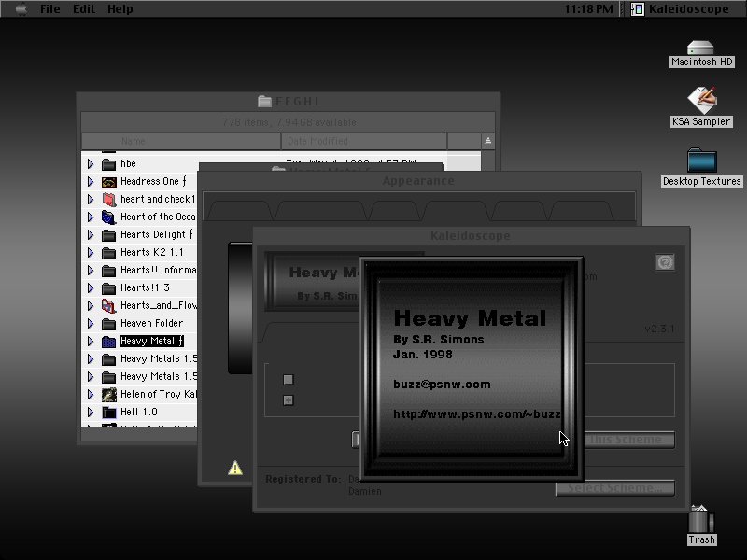Select the highlighted Heavy Metal ƒ name
Viewport: 747px width, 560px height.
(151, 341)
